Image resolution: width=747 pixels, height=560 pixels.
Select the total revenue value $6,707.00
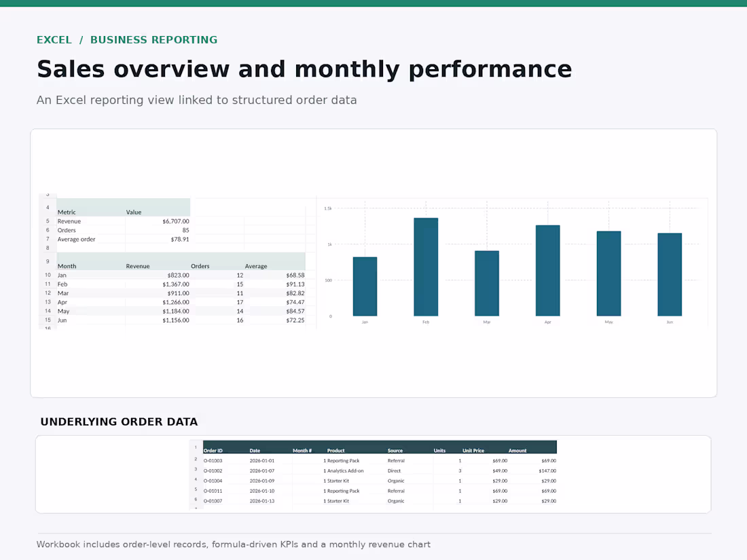[158, 221]
